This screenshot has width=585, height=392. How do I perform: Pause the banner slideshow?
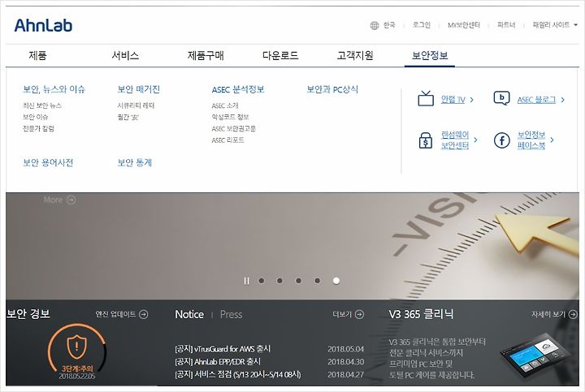(x=246, y=281)
